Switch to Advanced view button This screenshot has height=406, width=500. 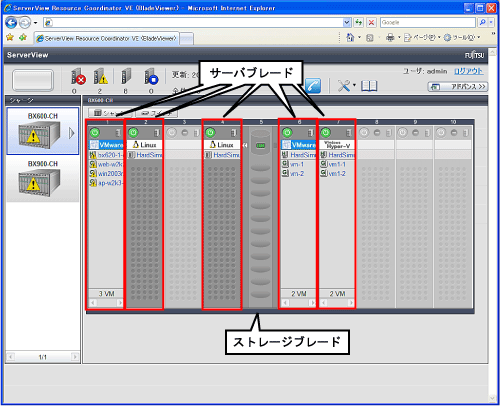click(458, 87)
